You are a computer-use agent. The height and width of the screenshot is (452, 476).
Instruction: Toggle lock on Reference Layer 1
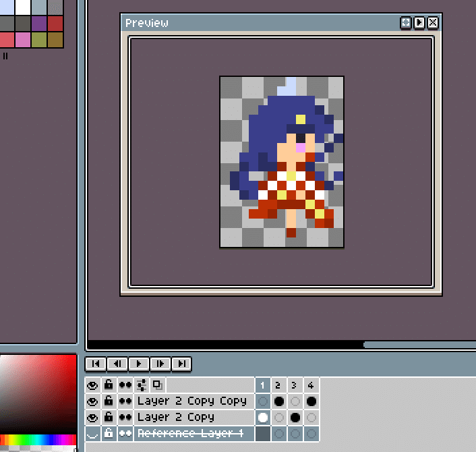[109, 434]
